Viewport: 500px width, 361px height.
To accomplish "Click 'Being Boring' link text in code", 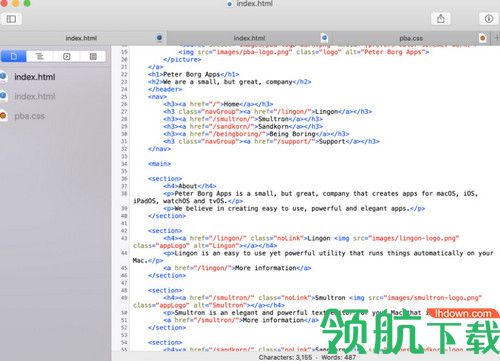I will 292,134.
